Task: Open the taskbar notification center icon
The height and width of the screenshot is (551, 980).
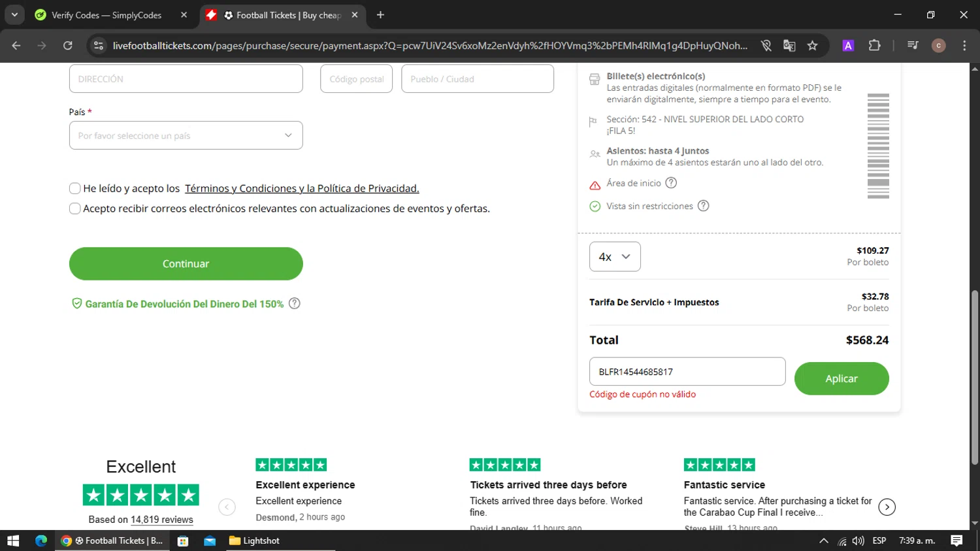Action: click(956, 541)
